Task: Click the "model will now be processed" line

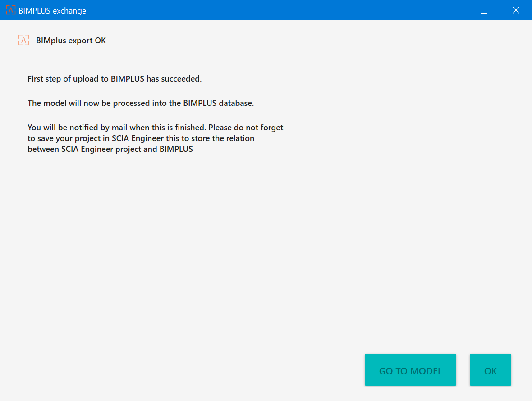Action: tap(141, 103)
